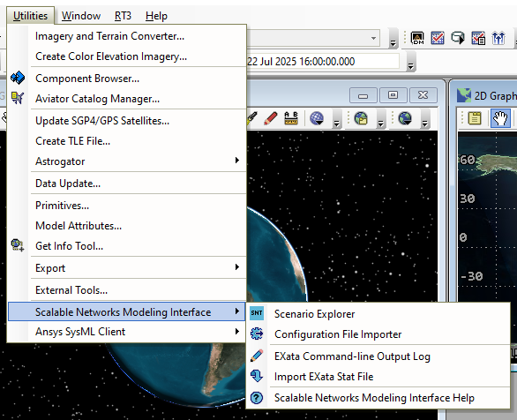Click the Aviator Catalog Manager airplane icon
Viewport: 517px width, 420px height.
point(18,98)
